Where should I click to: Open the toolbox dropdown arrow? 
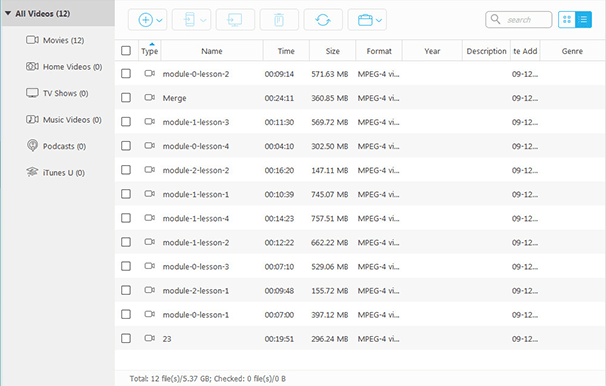[379, 20]
